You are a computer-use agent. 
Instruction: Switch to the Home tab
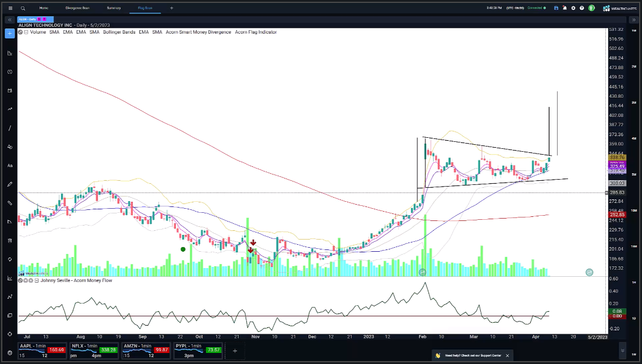[44, 8]
